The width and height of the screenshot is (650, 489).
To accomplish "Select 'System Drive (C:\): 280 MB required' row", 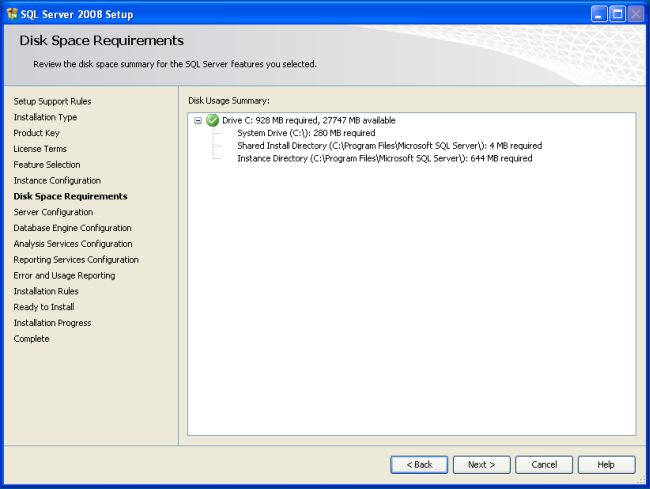I will click(306, 133).
